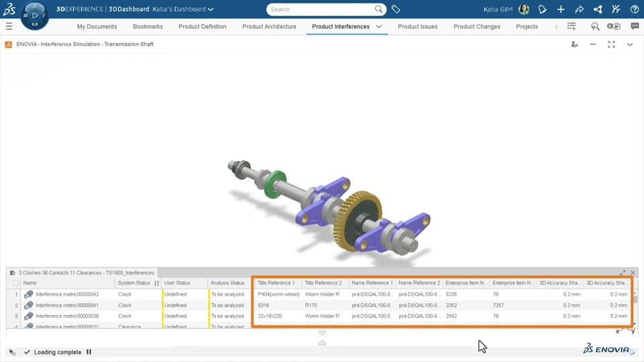Click the Loading complete status text
Image resolution: width=644 pixels, height=362 pixels.
[x=58, y=352]
